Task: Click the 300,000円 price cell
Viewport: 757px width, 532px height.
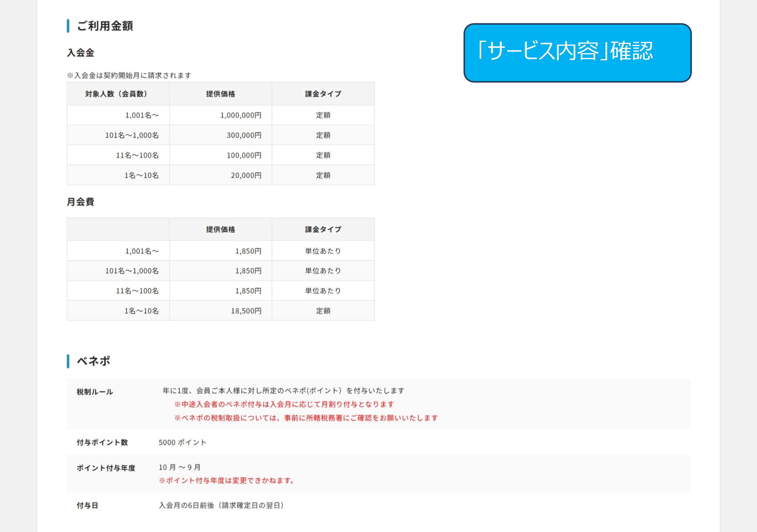Action: [244, 135]
